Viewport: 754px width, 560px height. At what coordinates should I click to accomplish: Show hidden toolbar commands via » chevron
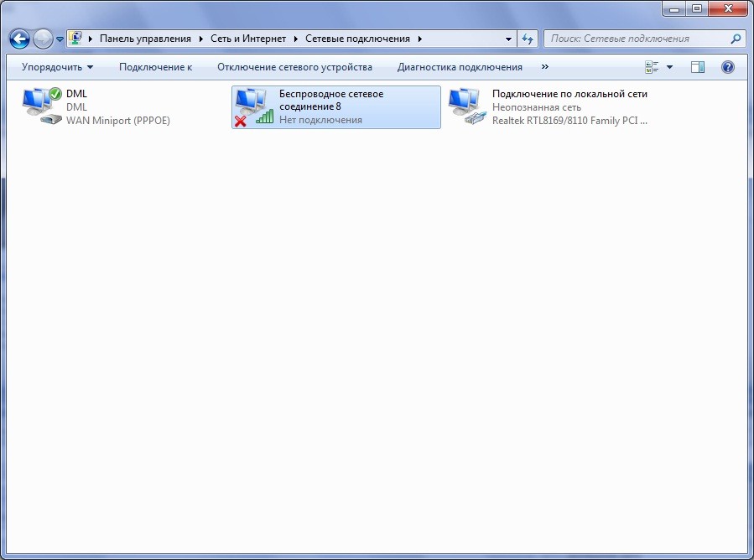click(545, 67)
